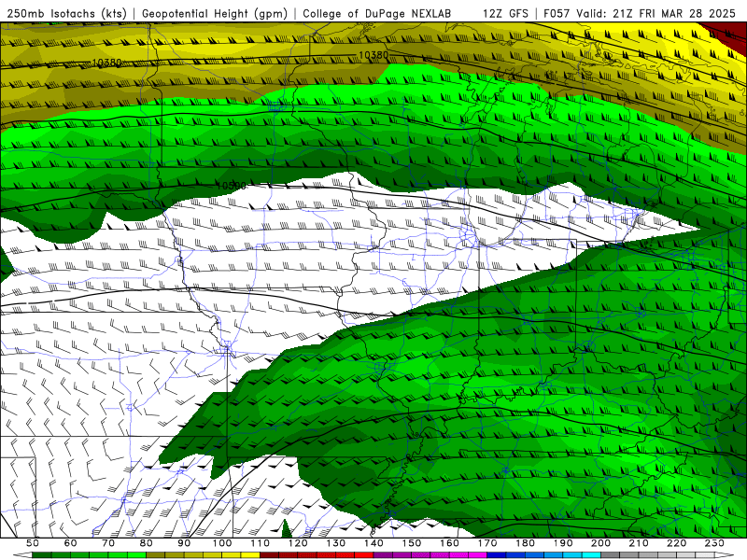Viewport: 747px width, 560px height.
Task: Click the 10380 contour label near the left edge
Action: [x=106, y=63]
